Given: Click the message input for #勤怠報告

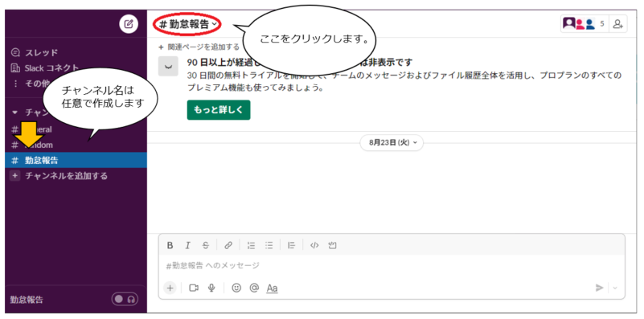Looking at the screenshot, I should 392,266.
